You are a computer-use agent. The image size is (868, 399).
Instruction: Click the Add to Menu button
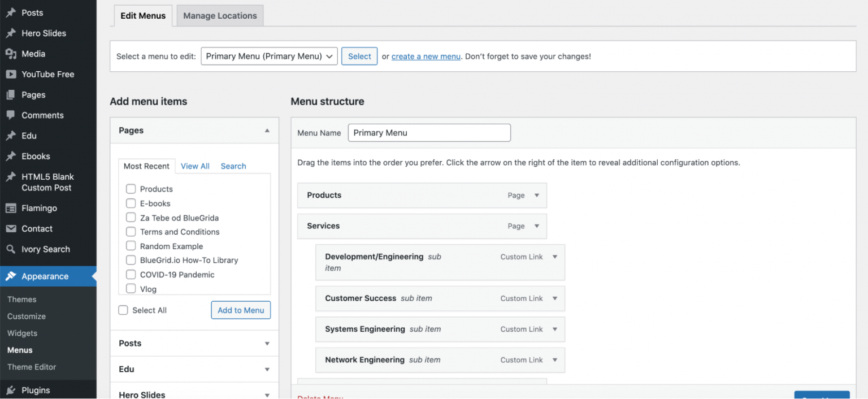pyautogui.click(x=241, y=310)
